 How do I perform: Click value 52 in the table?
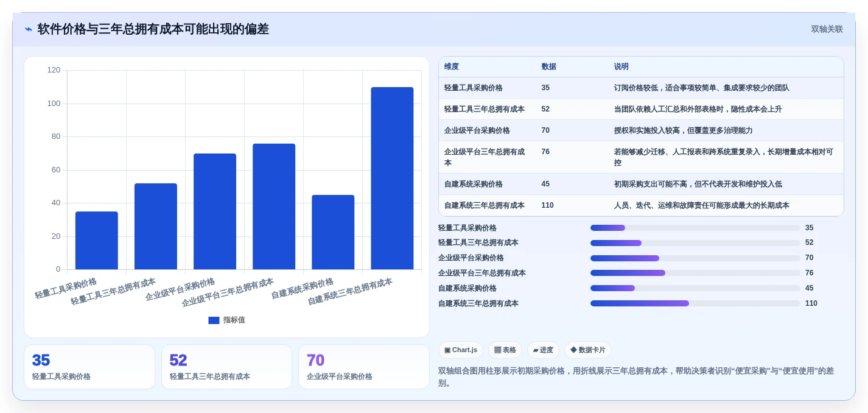[545, 109]
